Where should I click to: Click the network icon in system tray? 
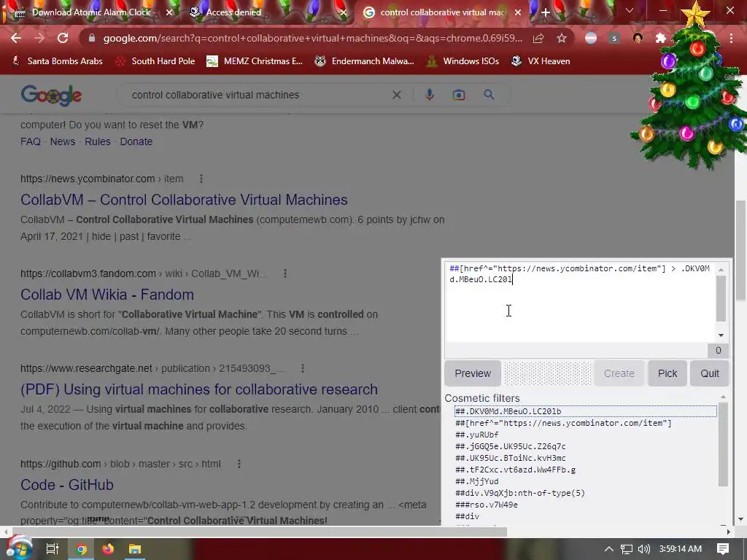[x=626, y=549]
